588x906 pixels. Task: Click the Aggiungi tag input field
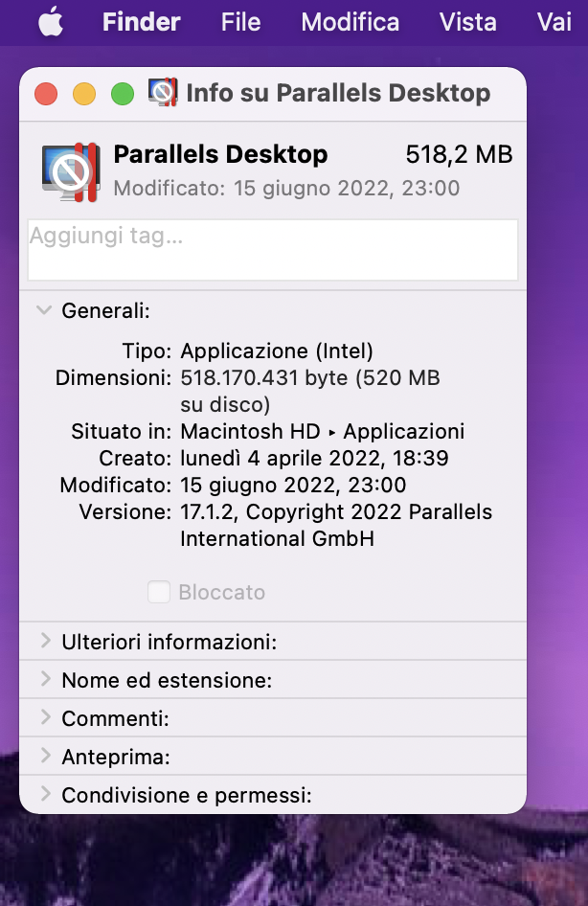point(273,250)
